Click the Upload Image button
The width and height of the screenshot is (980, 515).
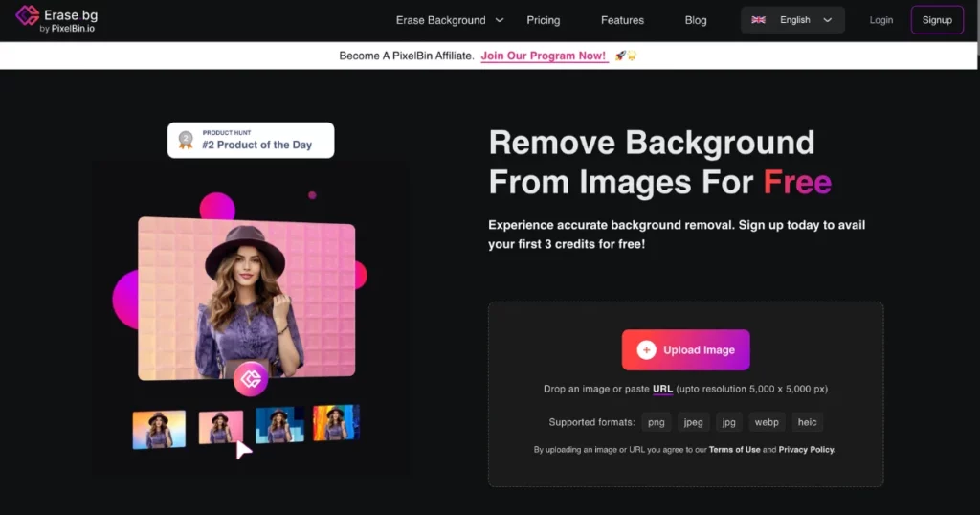click(x=685, y=350)
